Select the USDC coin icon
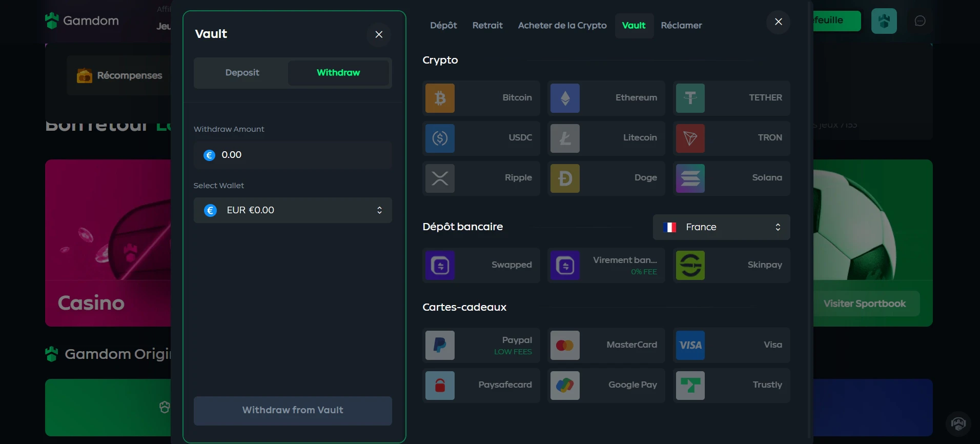Screen dimensions: 980x444 (x=440, y=138)
